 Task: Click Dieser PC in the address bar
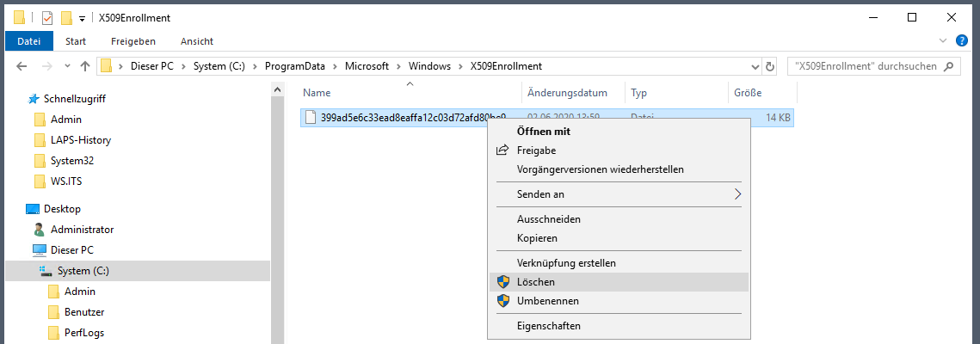coord(152,66)
